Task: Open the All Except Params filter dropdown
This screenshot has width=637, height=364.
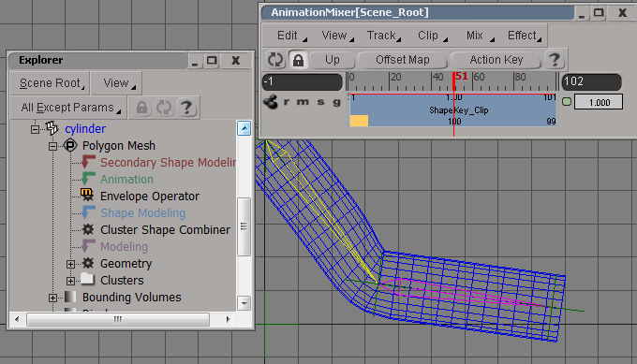Action: point(69,108)
